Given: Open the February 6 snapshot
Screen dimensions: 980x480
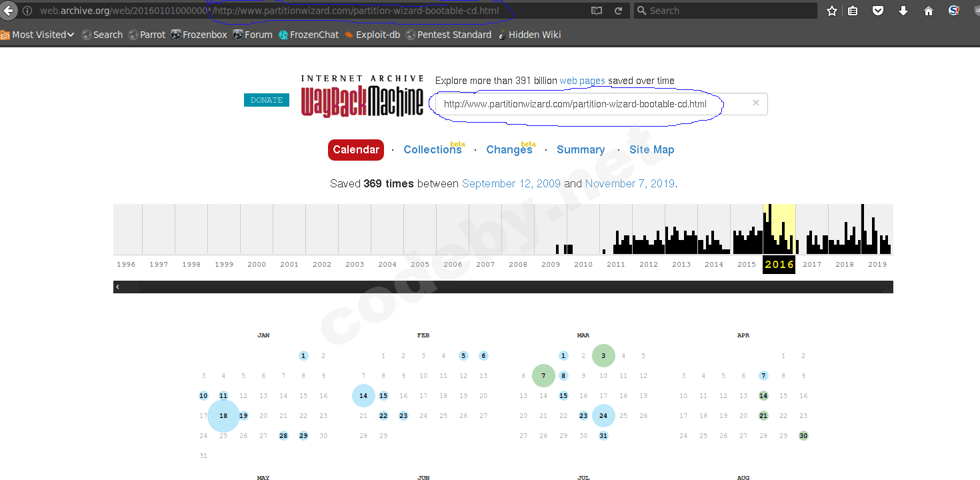Looking at the screenshot, I should (483, 356).
